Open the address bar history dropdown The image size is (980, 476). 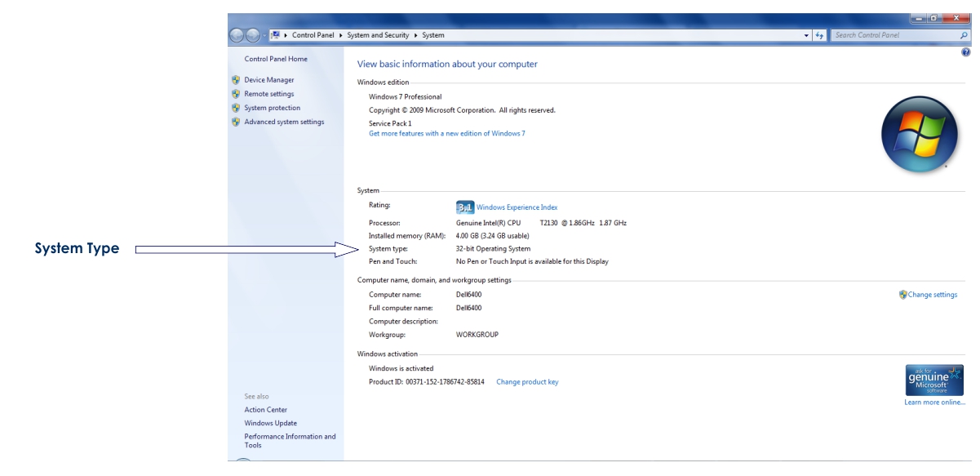[x=807, y=35]
